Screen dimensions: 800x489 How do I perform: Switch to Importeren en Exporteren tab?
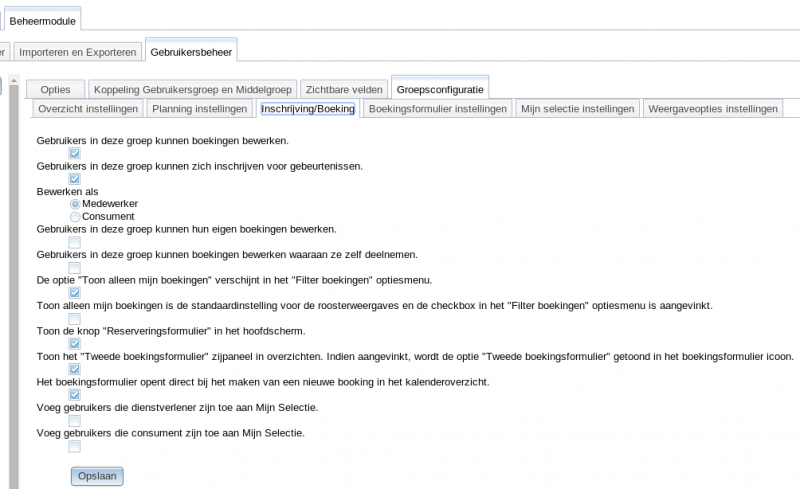pyautogui.click(x=78, y=52)
